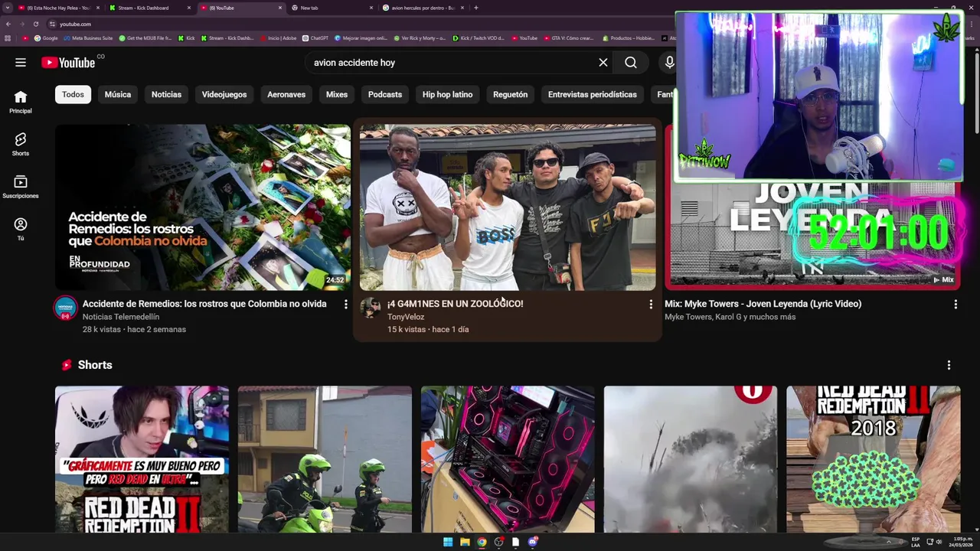Open Suscripciones in the sidebar
The image size is (980, 551).
click(21, 187)
